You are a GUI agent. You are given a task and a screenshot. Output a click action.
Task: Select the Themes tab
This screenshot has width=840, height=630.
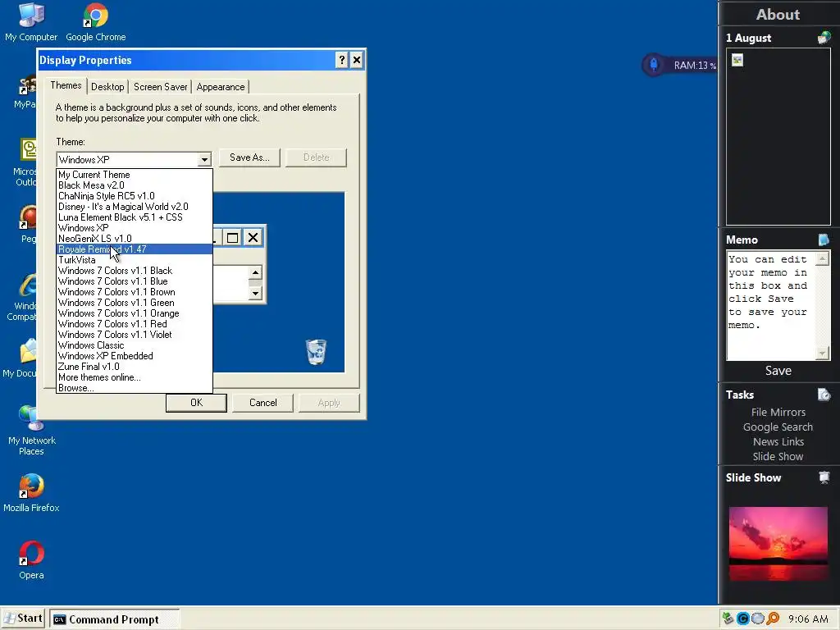pyautogui.click(x=66, y=85)
